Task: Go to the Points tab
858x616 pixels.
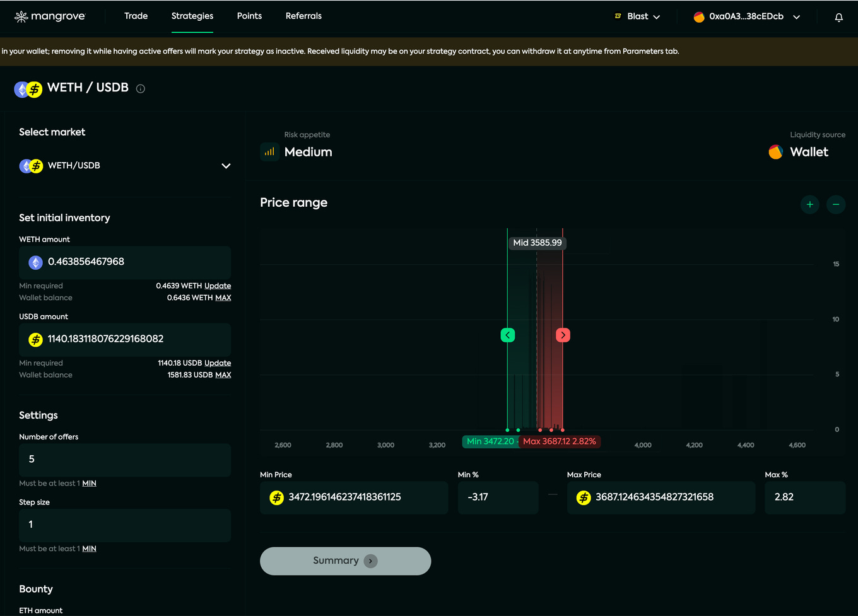Action: pos(249,16)
